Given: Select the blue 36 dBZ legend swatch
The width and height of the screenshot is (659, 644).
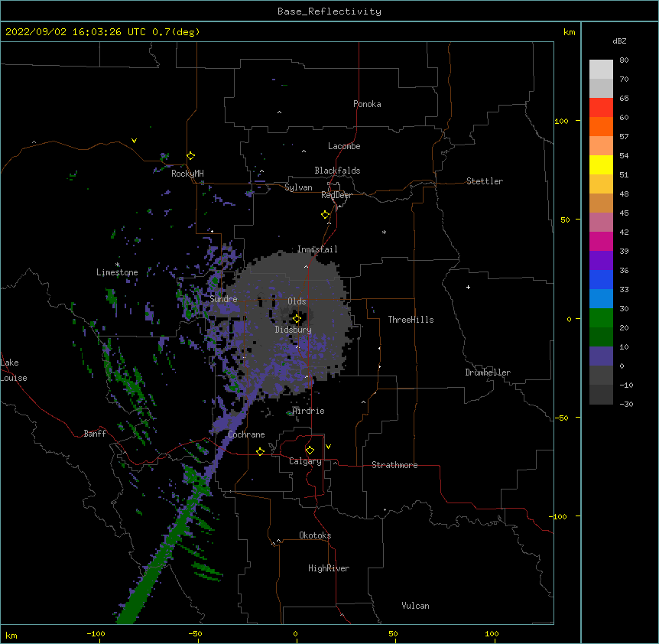Looking at the screenshot, I should 601,279.
